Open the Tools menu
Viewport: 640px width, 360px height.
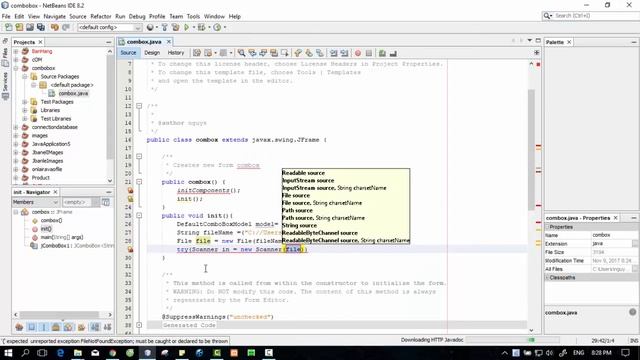pyautogui.click(x=193, y=16)
